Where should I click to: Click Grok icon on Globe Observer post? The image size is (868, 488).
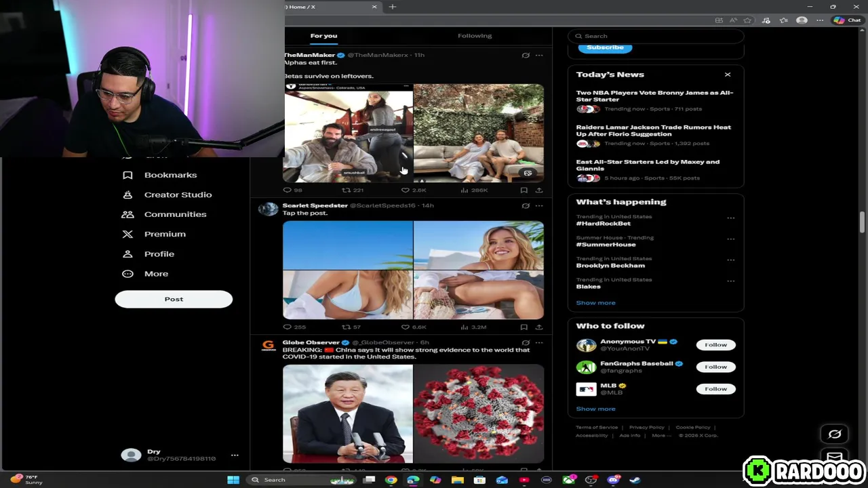point(526,343)
